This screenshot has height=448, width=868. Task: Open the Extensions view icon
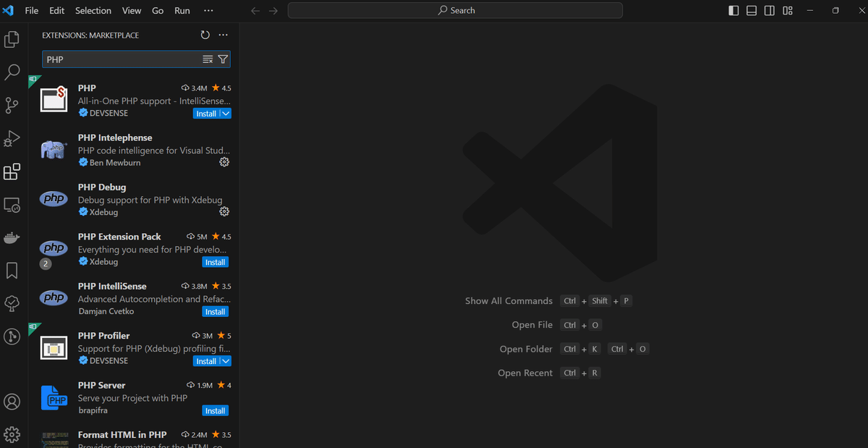[x=12, y=172]
